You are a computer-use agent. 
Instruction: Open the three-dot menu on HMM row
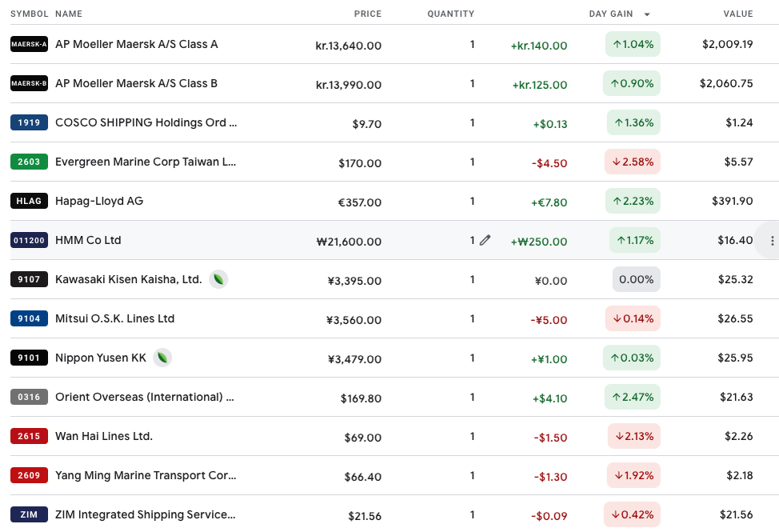[772, 241]
